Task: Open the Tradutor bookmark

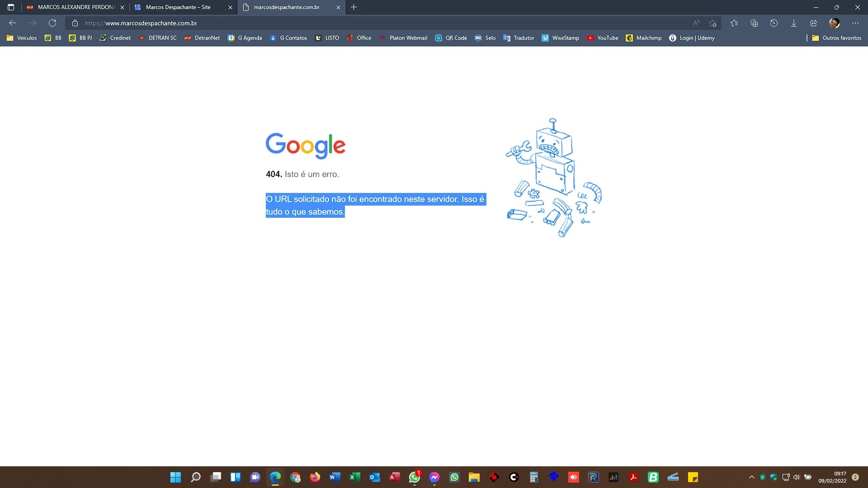Action: [519, 38]
